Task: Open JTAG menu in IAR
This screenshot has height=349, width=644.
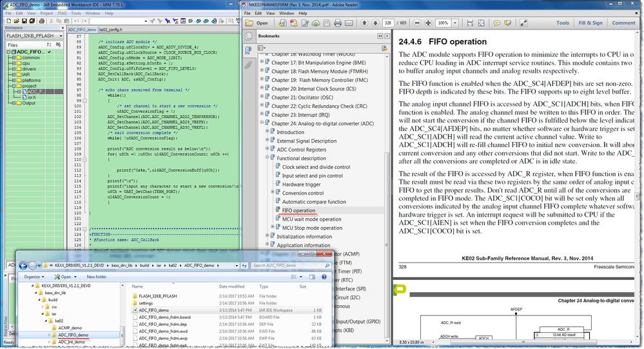Action: click(x=62, y=13)
